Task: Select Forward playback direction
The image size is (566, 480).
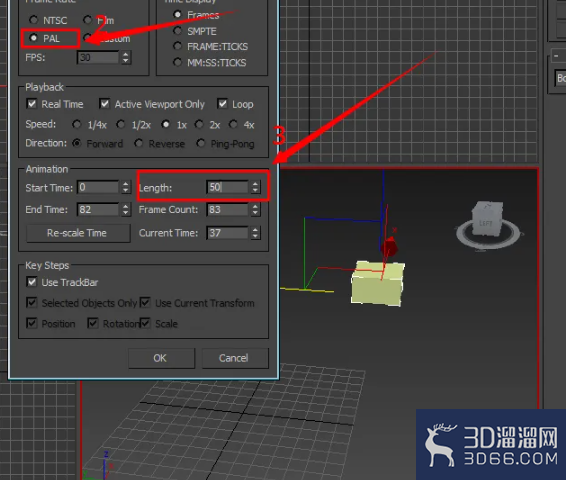Action: [x=77, y=143]
